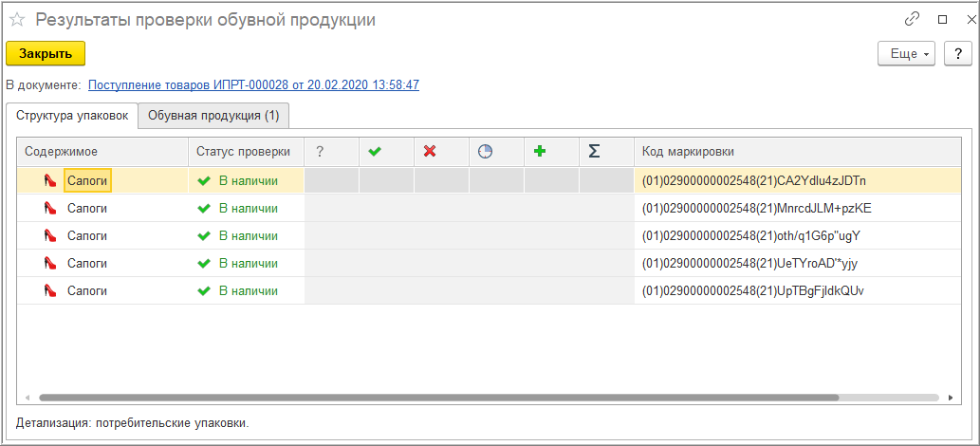Sort by Код маркировки column header
Image resolution: width=980 pixels, height=446 pixels.
(798, 152)
